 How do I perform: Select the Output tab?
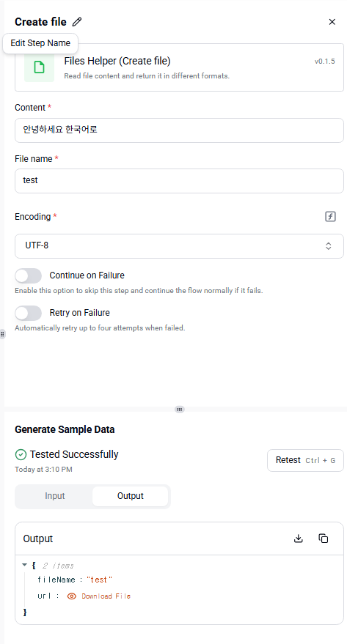[131, 496]
